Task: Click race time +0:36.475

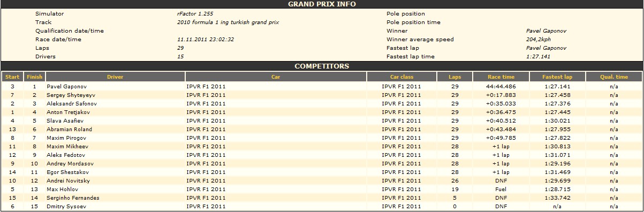Action: coord(501,112)
